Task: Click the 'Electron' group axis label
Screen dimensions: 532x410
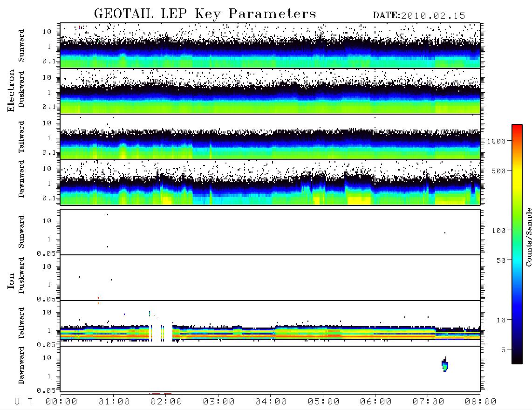Action: (11, 91)
